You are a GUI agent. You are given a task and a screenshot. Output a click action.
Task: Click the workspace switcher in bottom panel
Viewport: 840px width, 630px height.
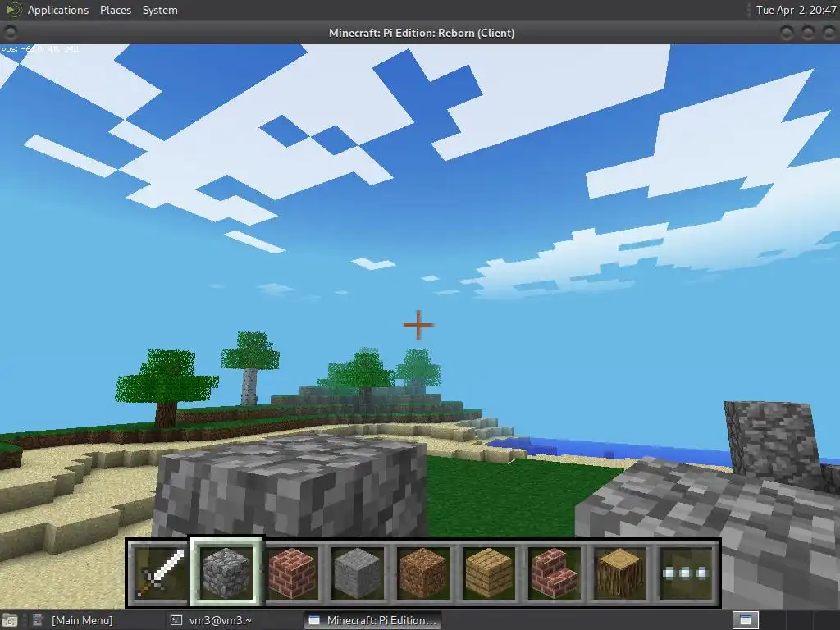pyautogui.click(x=745, y=620)
